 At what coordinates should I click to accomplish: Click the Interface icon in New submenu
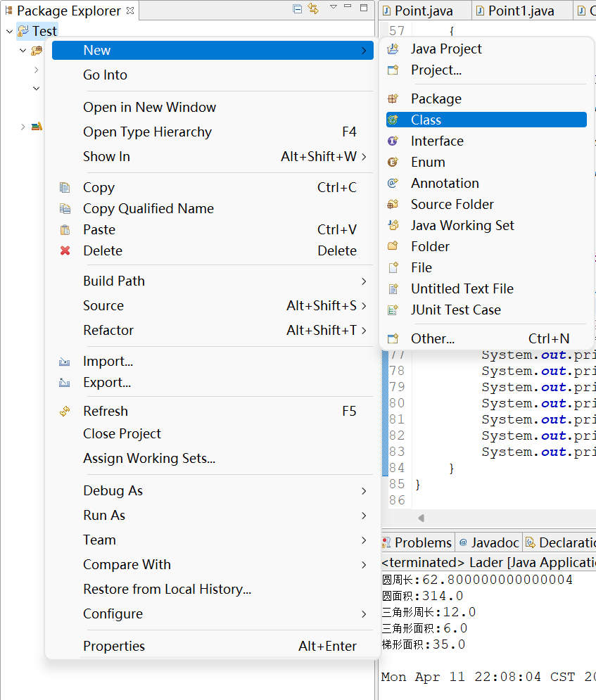(x=393, y=141)
